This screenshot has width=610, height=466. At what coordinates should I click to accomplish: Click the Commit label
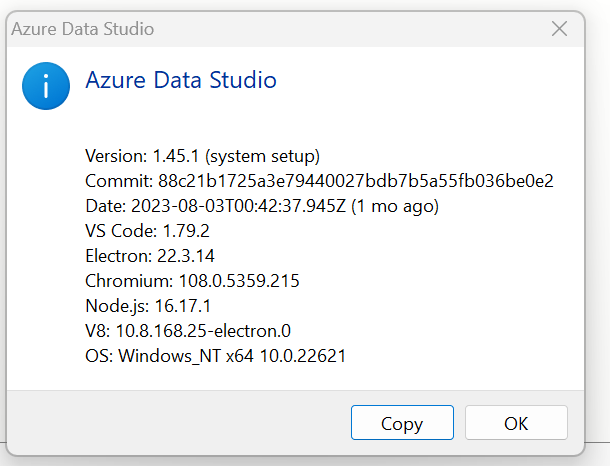pyautogui.click(x=119, y=181)
